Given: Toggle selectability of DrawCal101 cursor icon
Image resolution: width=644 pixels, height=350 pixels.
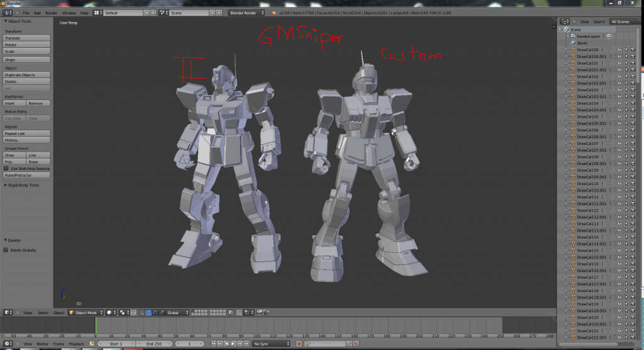Looking at the screenshot, I should (x=626, y=63).
